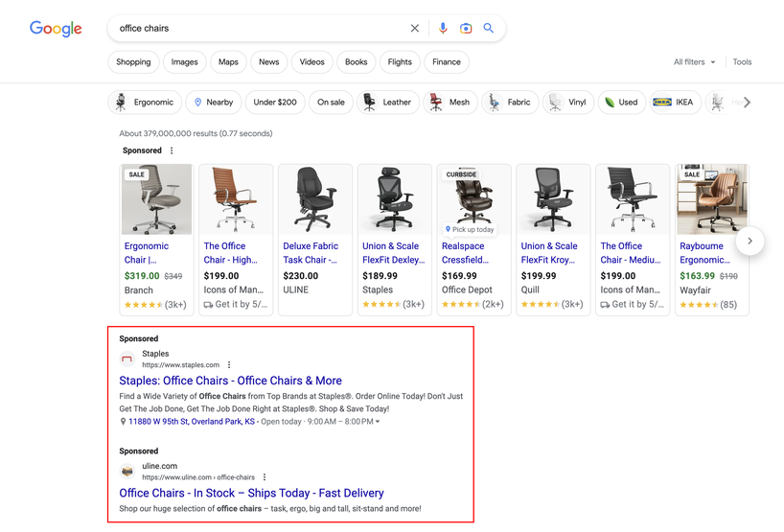Screen dimensions: 784x532
Task: Open Deluxe Fabric Task Chair link from ULINE
Action: point(311,253)
